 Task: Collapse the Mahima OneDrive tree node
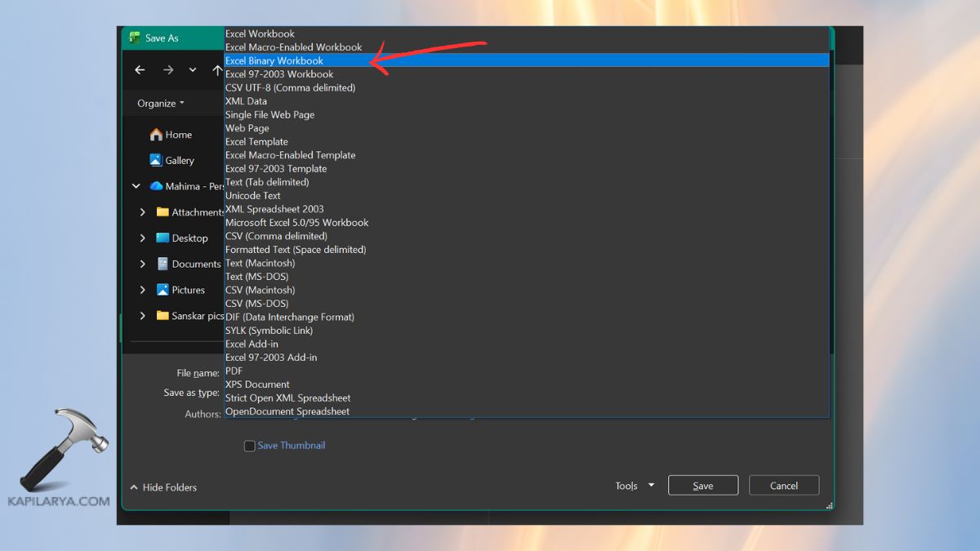[136, 186]
